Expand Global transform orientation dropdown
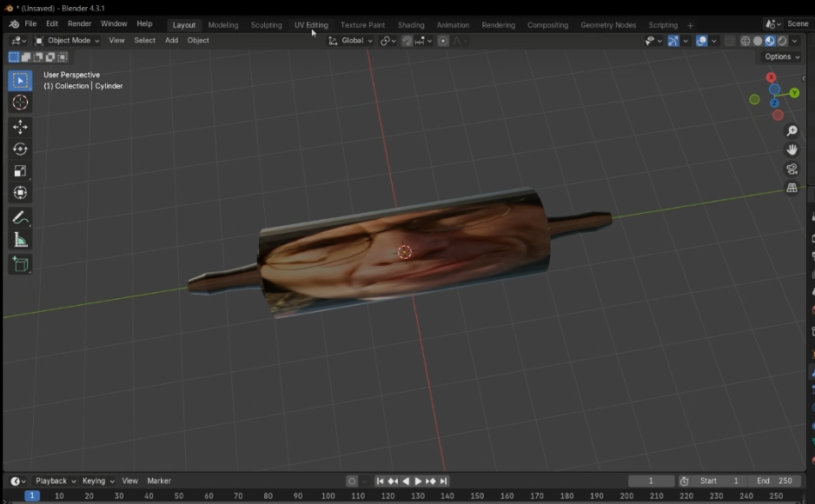The height and width of the screenshot is (504, 815). (x=351, y=41)
